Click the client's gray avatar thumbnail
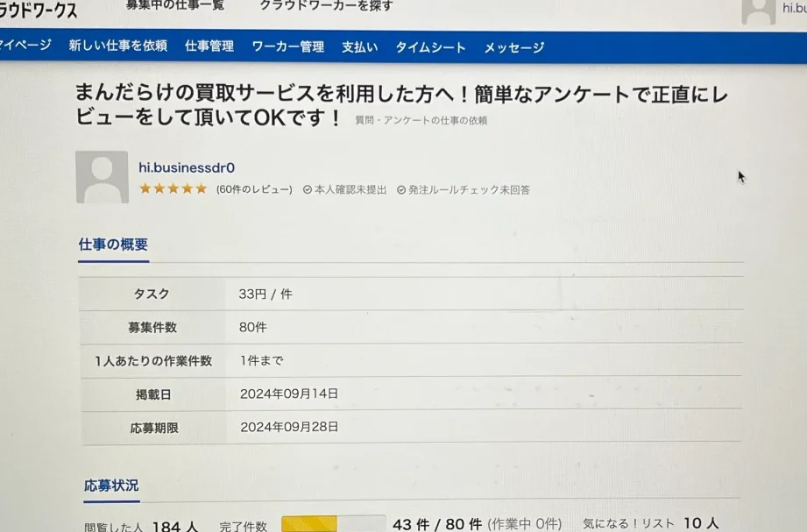The height and width of the screenshot is (532, 807). pos(102,177)
